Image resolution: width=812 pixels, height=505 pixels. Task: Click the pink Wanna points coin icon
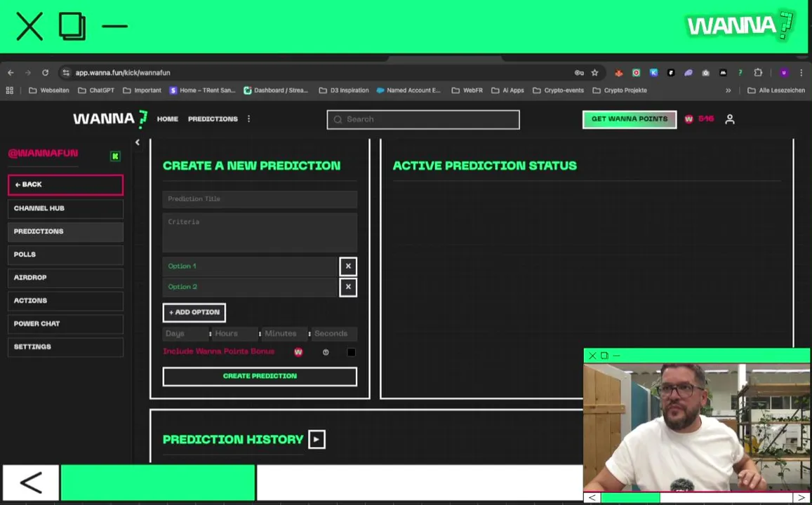point(688,119)
